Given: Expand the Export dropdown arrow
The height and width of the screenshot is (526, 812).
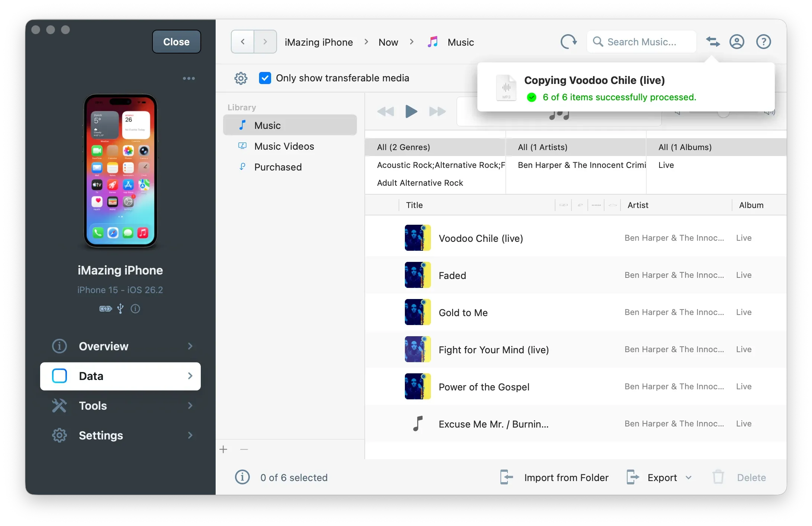Looking at the screenshot, I should point(689,478).
